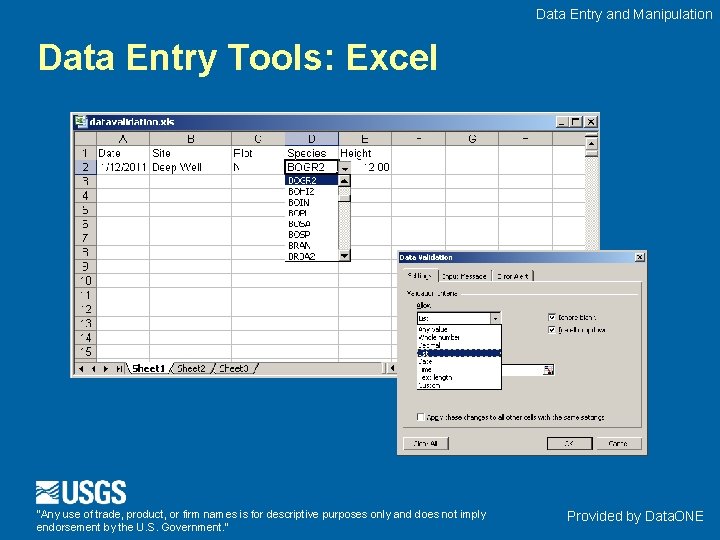720x540 pixels.
Task: Click the horizontal scrollbar left arrow by sheet tabs
Action: [x=392, y=368]
